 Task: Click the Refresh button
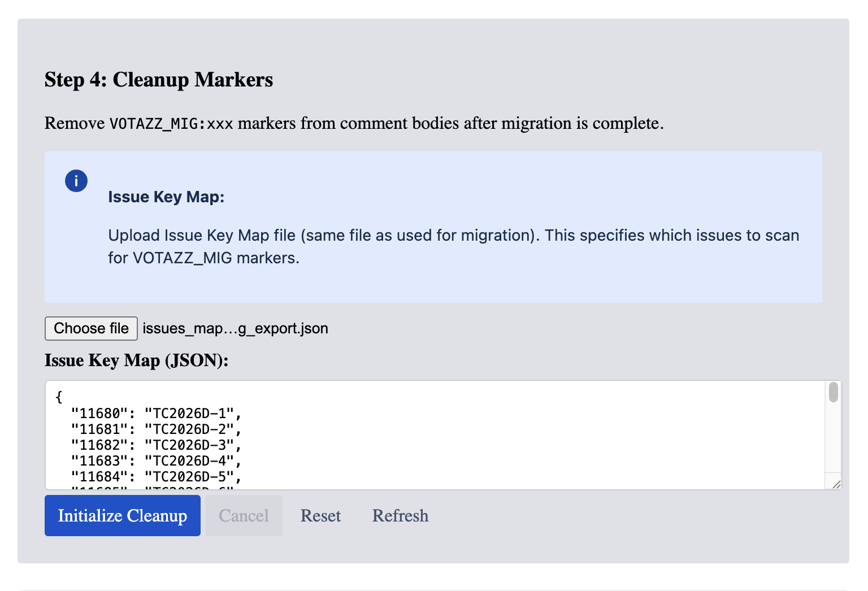point(400,515)
